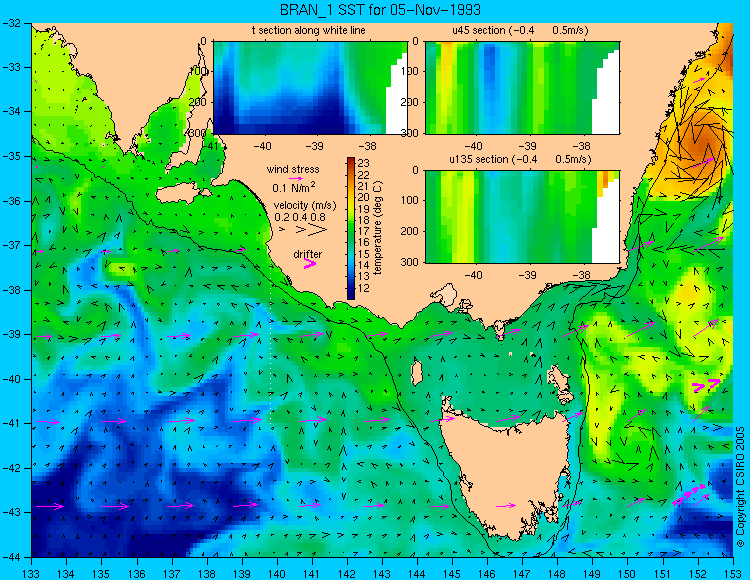This screenshot has height=580, width=750.
Task: Click the 23 tick label on the color bar
Action: pyautogui.click(x=364, y=164)
